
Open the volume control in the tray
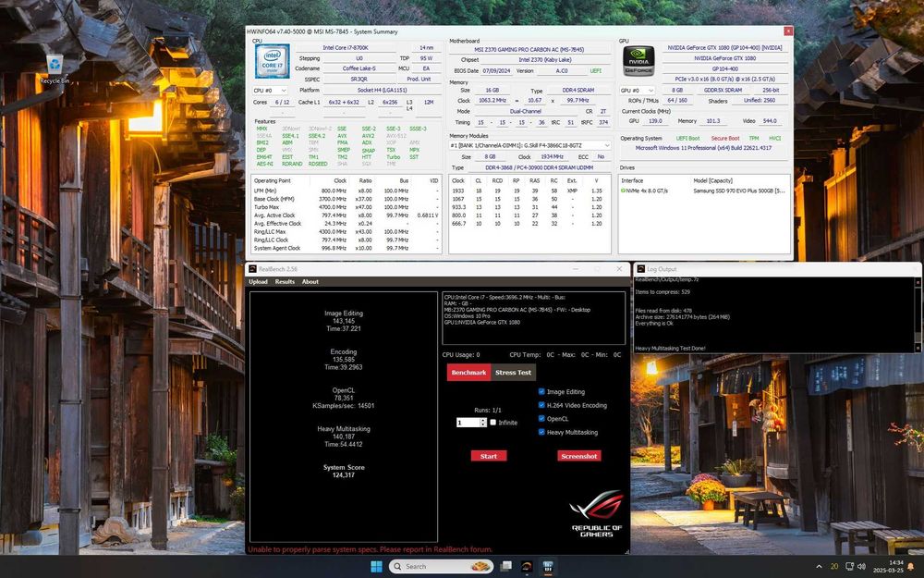coord(861,566)
